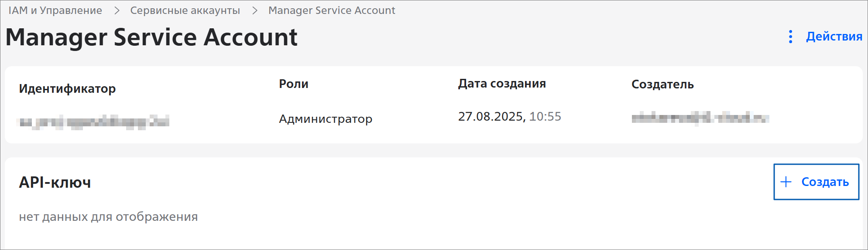868x250 pixels.
Task: Click the plus icon in Создать button
Action: pyautogui.click(x=786, y=182)
